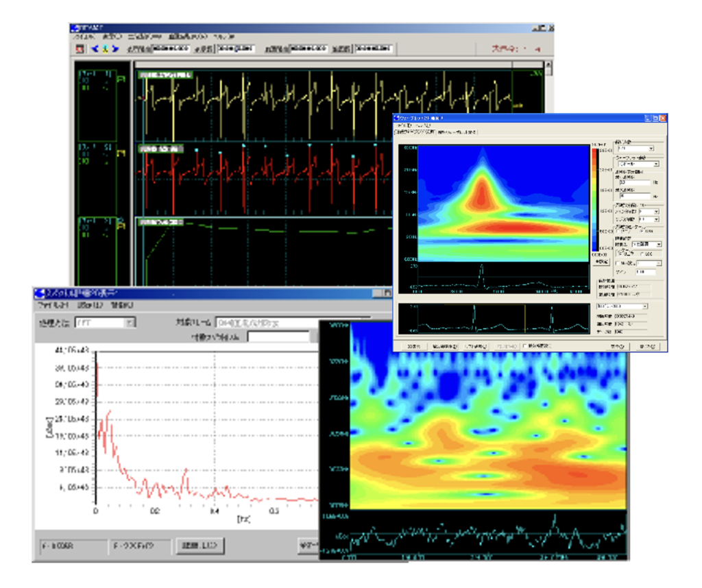Open the top dropdown in wavelet settings panel
The width and height of the screenshot is (702, 588).
(636, 149)
